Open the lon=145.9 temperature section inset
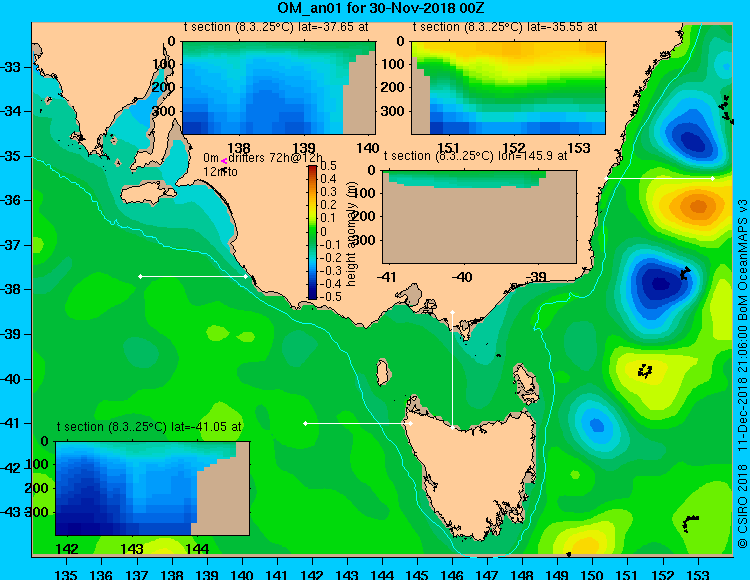 pyautogui.click(x=479, y=217)
